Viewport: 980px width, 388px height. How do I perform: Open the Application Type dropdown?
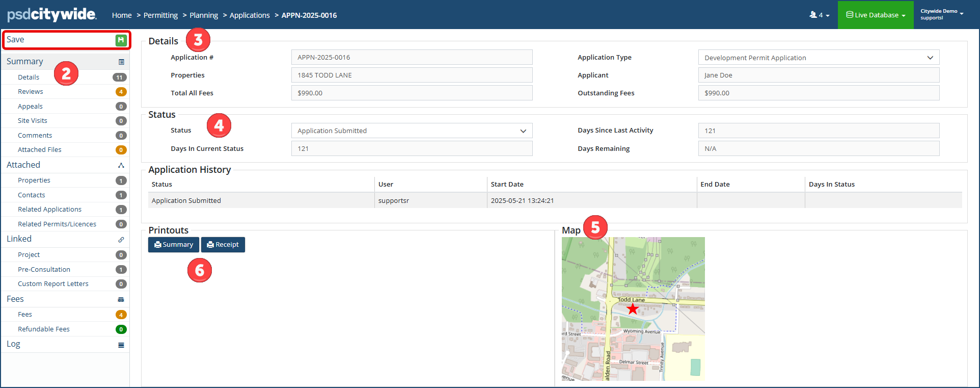point(818,58)
